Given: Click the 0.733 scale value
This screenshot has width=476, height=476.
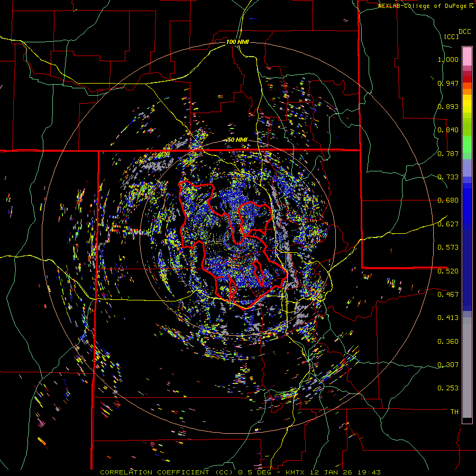Looking at the screenshot, I should click(x=448, y=177).
